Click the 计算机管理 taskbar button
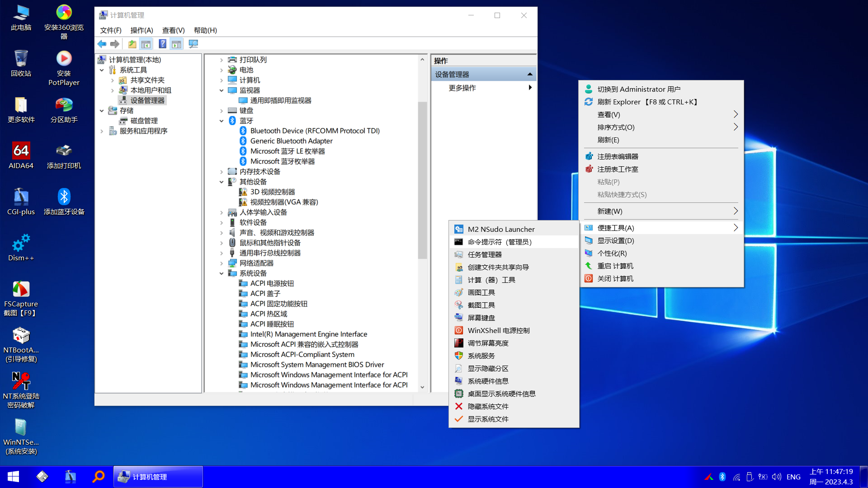Image resolution: width=868 pixels, height=488 pixels. [x=158, y=477]
